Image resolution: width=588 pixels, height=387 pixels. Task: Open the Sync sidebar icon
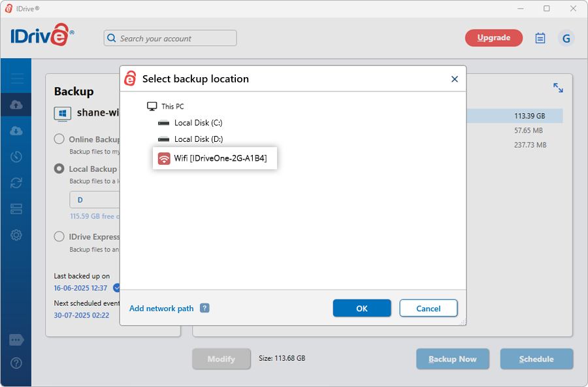click(16, 183)
